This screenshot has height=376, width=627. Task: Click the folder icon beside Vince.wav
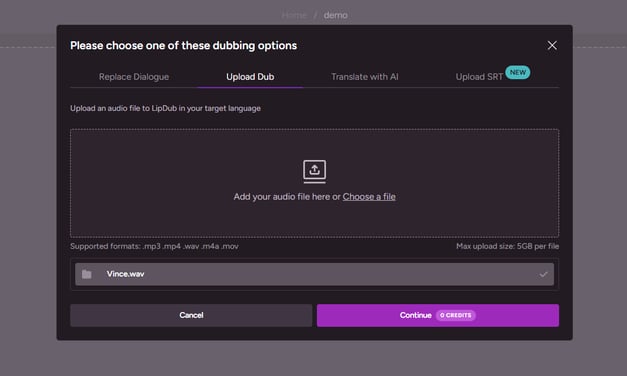(x=87, y=274)
